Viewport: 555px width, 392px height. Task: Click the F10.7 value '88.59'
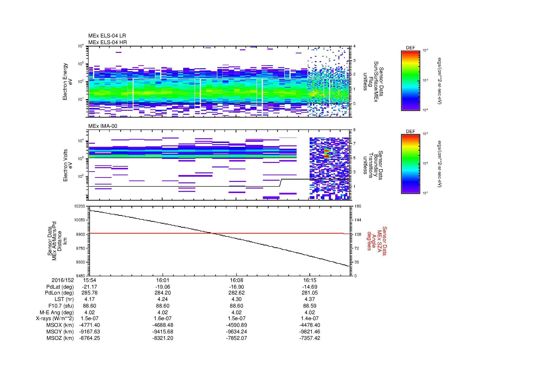(310, 306)
